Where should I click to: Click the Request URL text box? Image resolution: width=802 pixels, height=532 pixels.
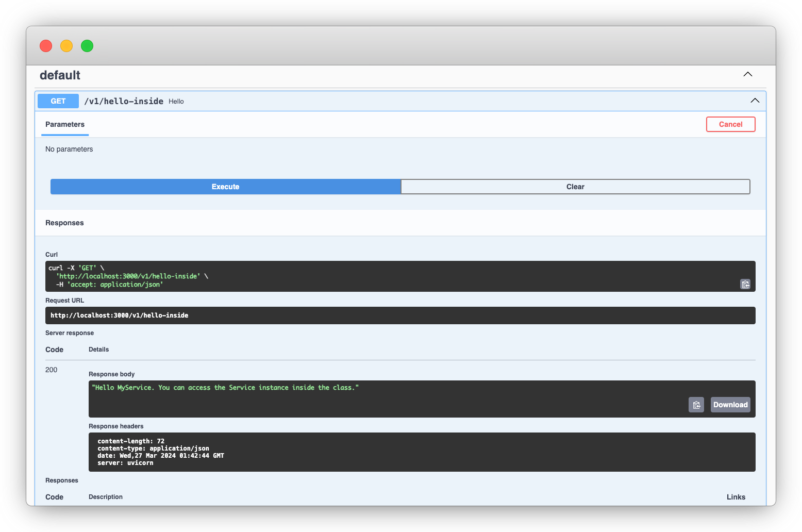click(400, 315)
